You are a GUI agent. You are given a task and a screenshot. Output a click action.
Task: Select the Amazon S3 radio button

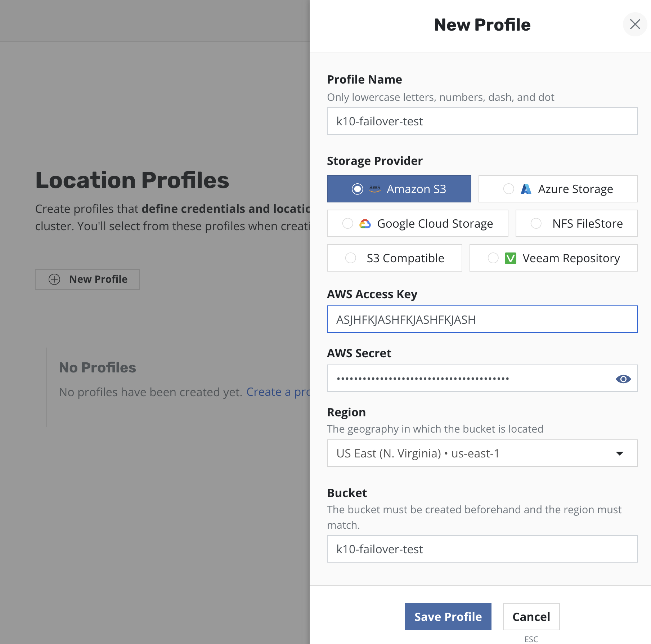(x=357, y=189)
